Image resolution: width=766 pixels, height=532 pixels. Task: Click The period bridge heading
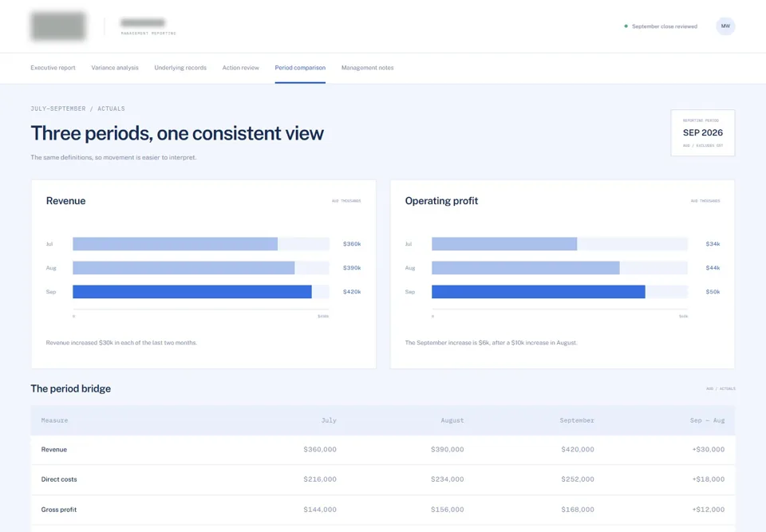(x=70, y=388)
